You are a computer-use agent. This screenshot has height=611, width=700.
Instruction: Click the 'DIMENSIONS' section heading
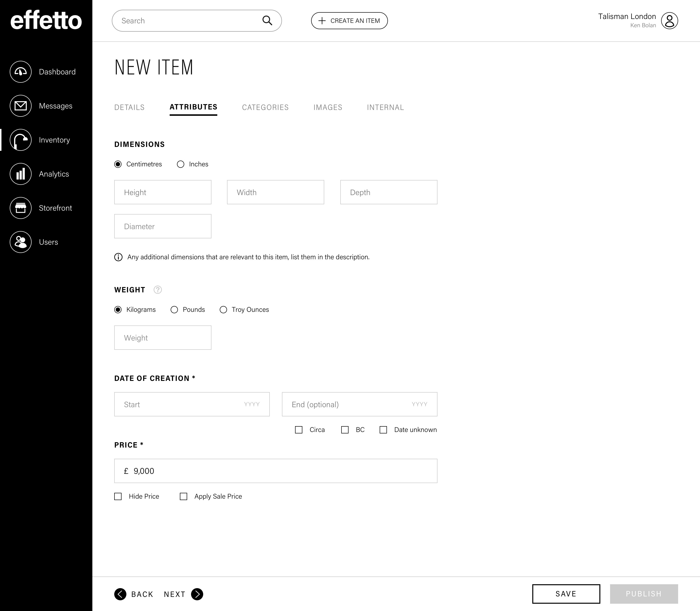(140, 144)
